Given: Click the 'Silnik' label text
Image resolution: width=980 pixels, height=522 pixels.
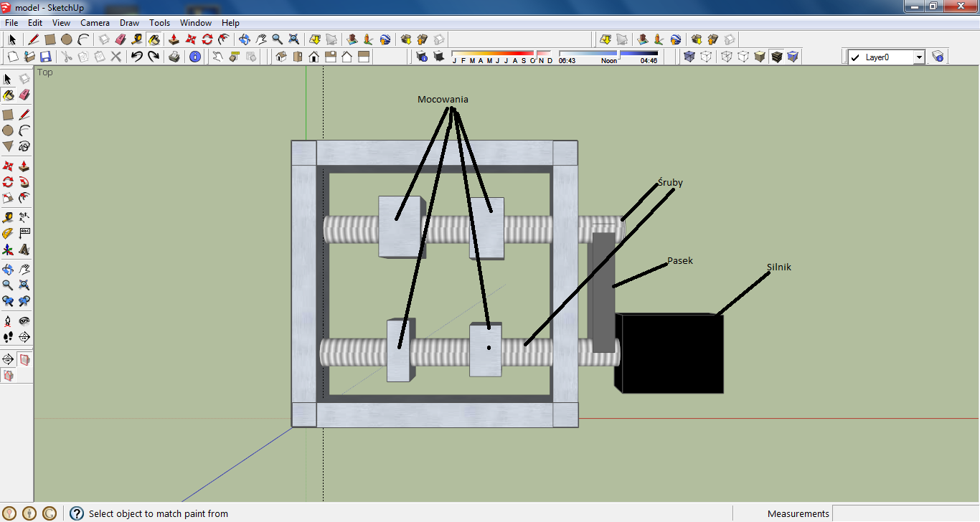Looking at the screenshot, I should (778, 267).
